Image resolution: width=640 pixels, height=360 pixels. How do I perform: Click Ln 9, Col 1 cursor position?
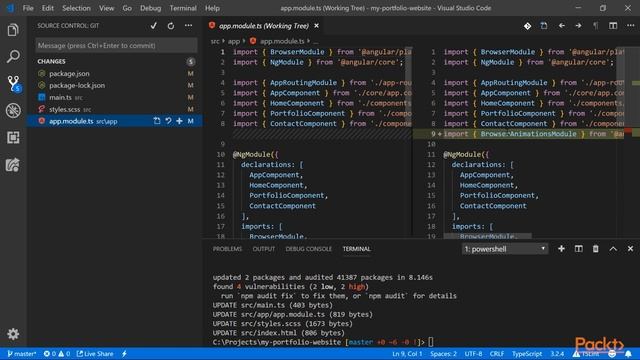pos(407,354)
